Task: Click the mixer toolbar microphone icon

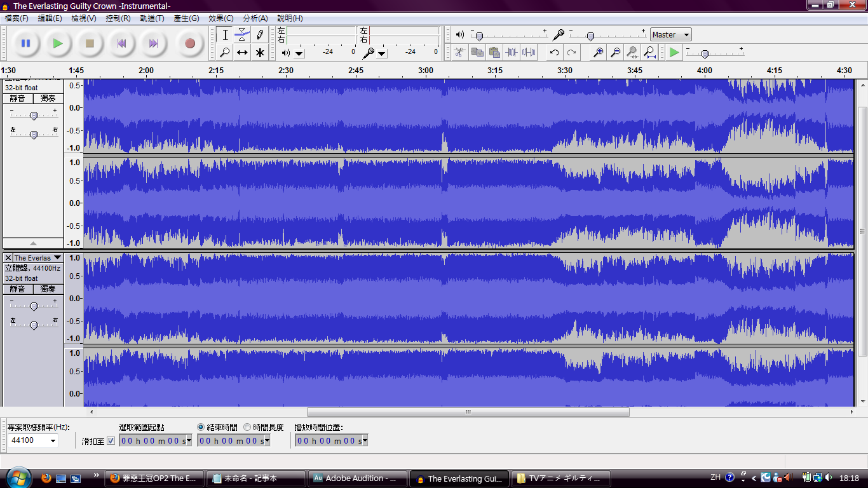Action: [x=559, y=35]
